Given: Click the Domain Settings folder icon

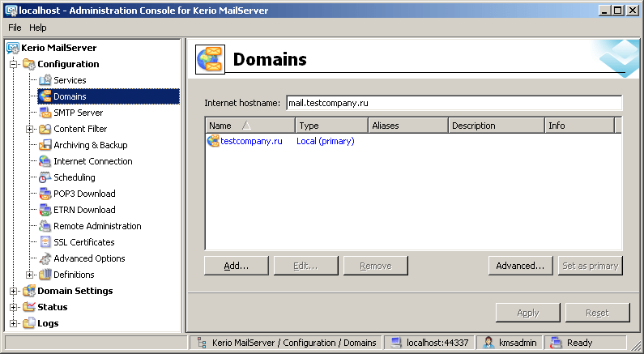Looking at the screenshot, I should click(x=29, y=291).
